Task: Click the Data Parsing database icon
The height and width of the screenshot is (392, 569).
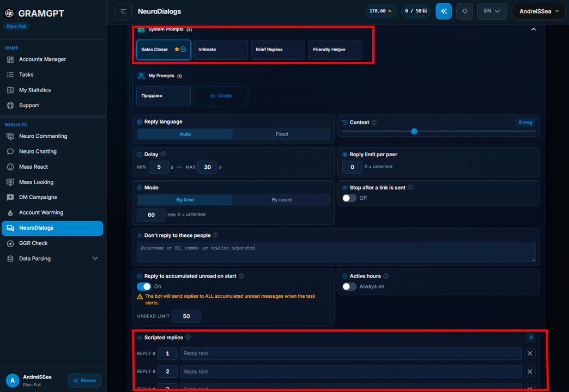Action: coord(10,259)
